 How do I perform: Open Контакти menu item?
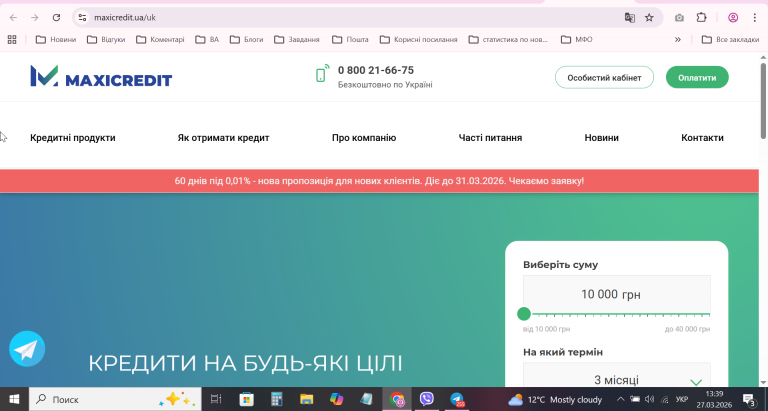pyautogui.click(x=702, y=138)
